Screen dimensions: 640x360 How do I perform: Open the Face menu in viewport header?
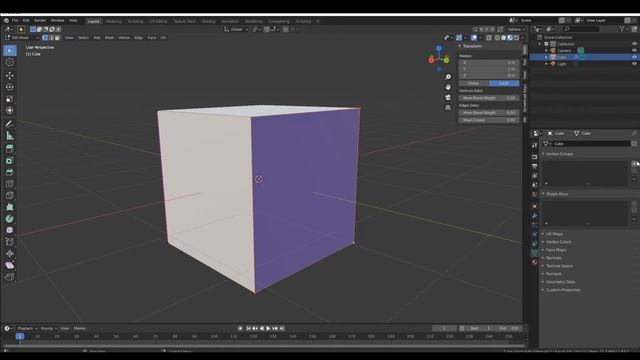(x=152, y=38)
